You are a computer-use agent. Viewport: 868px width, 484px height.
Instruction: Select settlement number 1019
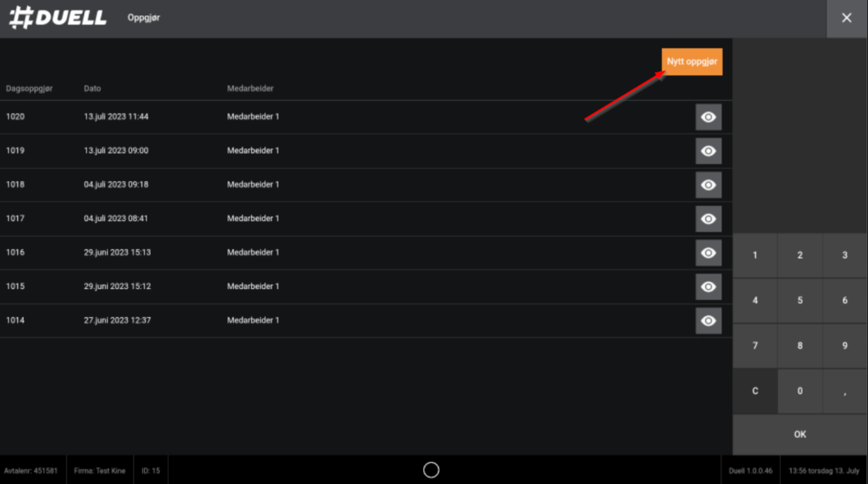[15, 151]
